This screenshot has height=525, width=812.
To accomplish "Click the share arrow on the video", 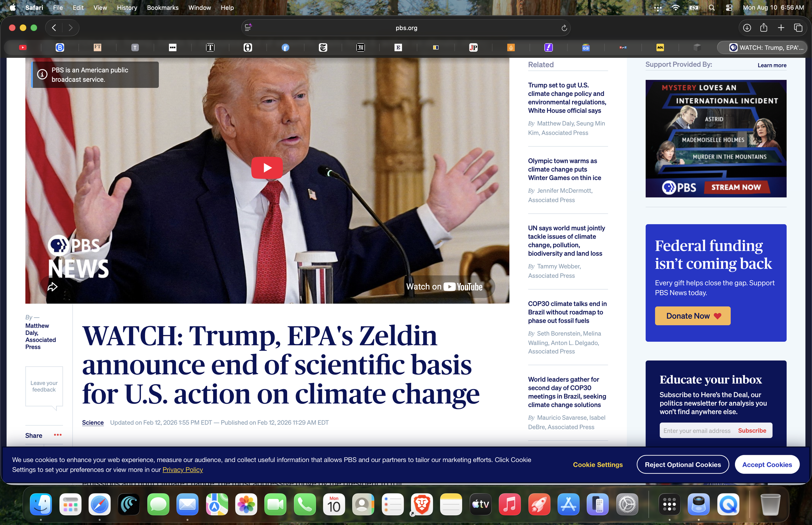I will tap(52, 287).
